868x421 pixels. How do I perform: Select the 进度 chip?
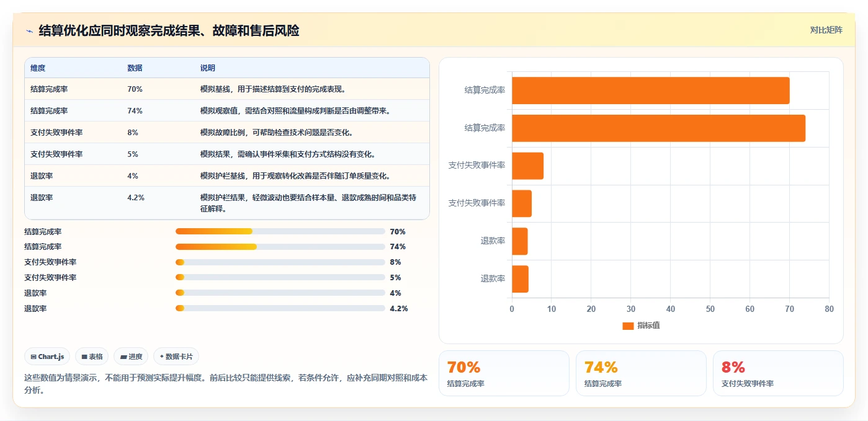pos(131,357)
